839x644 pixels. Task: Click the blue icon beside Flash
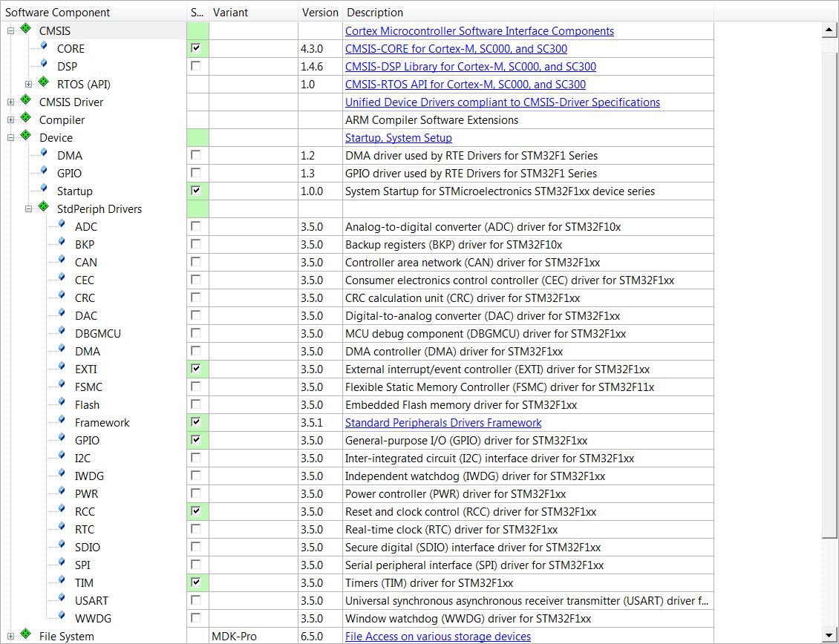(x=62, y=402)
